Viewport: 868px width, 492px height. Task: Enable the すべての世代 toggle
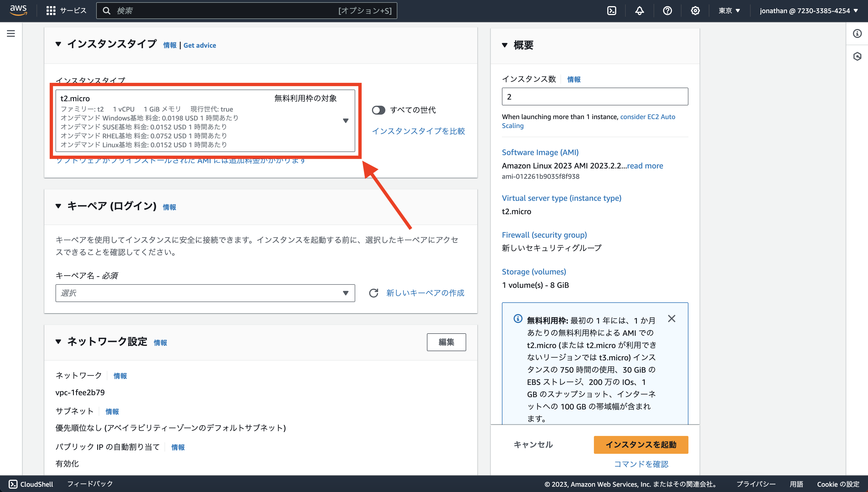[x=378, y=110]
